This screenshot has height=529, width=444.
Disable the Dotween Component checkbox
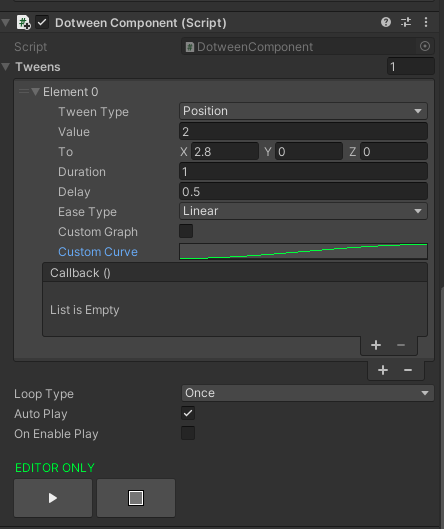[x=42, y=23]
